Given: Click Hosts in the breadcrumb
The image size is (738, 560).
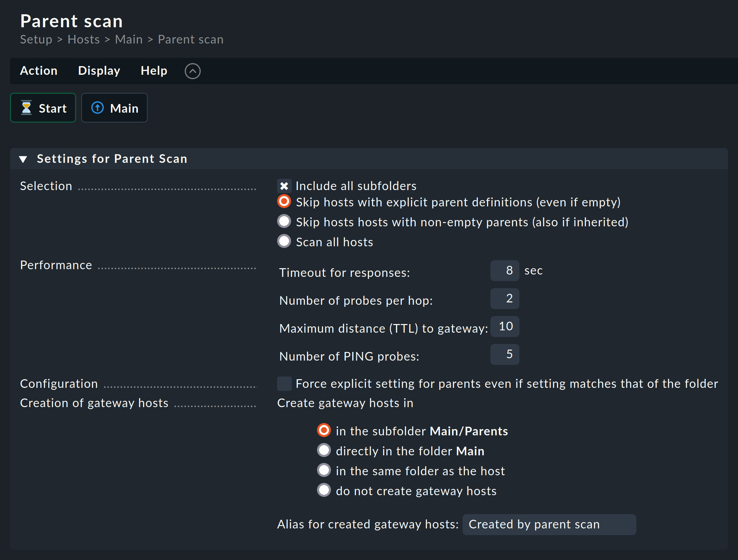Looking at the screenshot, I should [84, 40].
